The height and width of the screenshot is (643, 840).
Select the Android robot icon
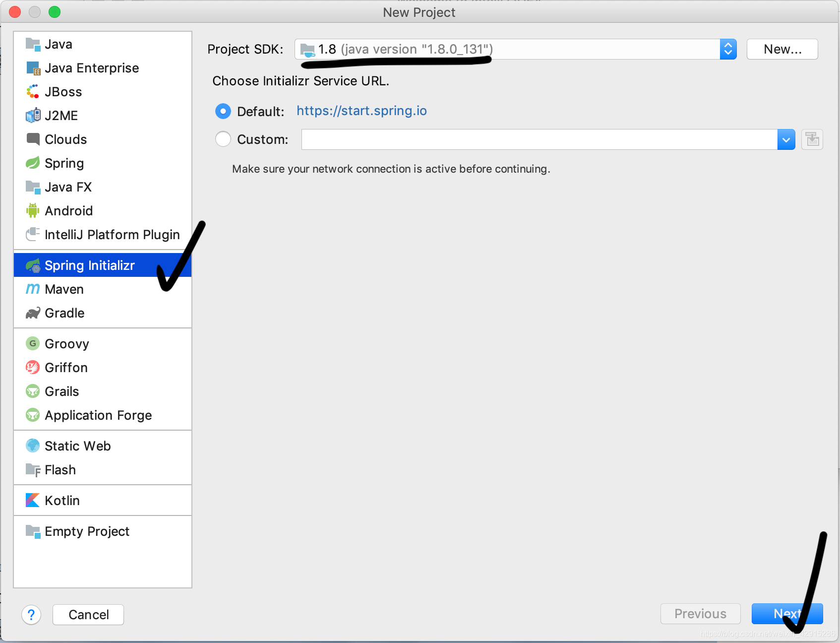(x=33, y=211)
